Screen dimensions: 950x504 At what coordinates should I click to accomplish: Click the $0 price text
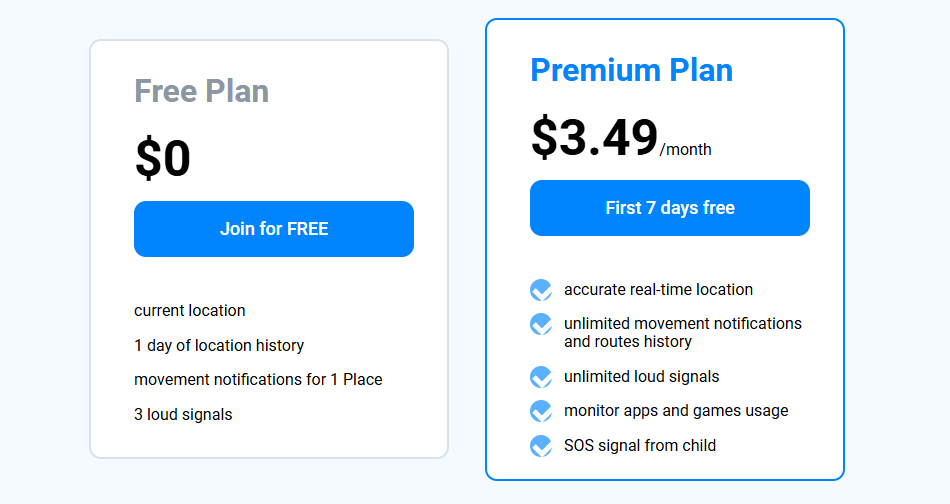163,158
